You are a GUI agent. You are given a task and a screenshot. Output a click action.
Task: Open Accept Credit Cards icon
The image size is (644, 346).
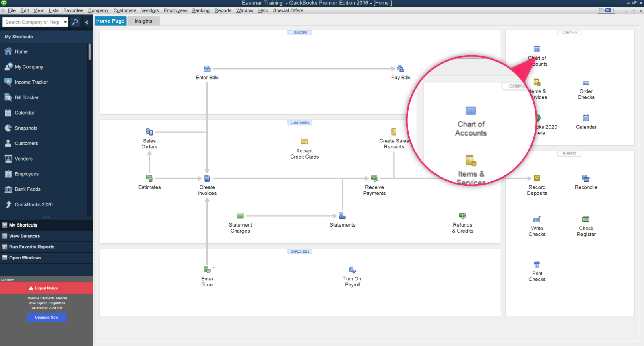pyautogui.click(x=304, y=142)
